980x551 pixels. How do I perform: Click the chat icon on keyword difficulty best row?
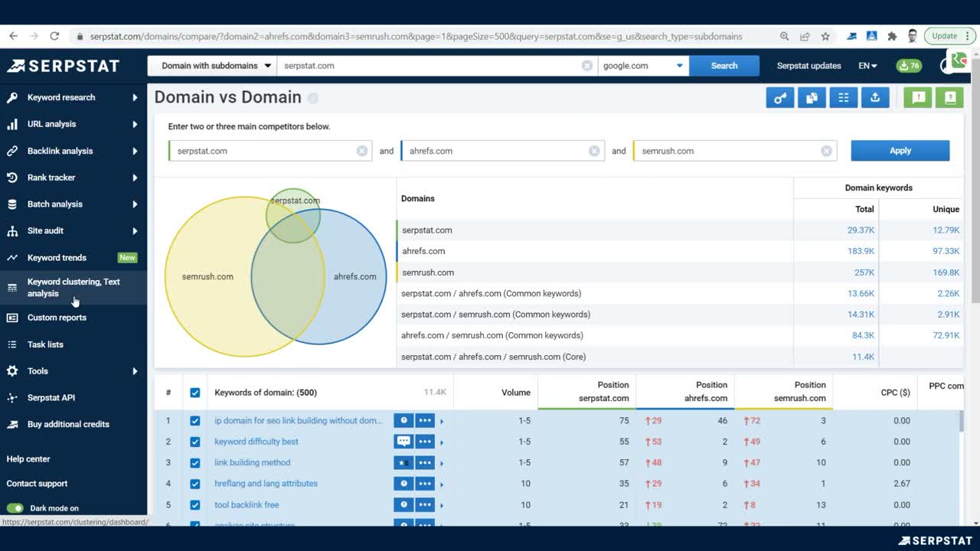(x=403, y=442)
